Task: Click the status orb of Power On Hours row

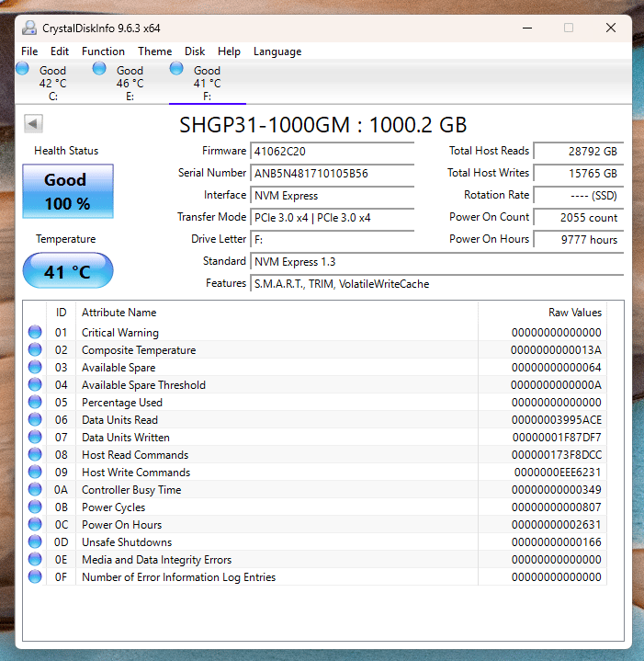Action: 35,524
